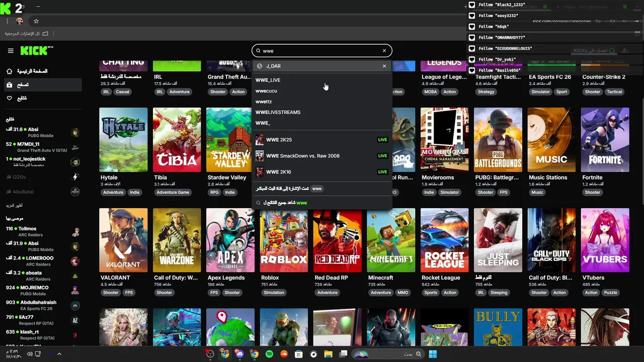This screenshot has height=362, width=644.
Task: Open the VTubers category thumbnail
Action: pyautogui.click(x=605, y=240)
